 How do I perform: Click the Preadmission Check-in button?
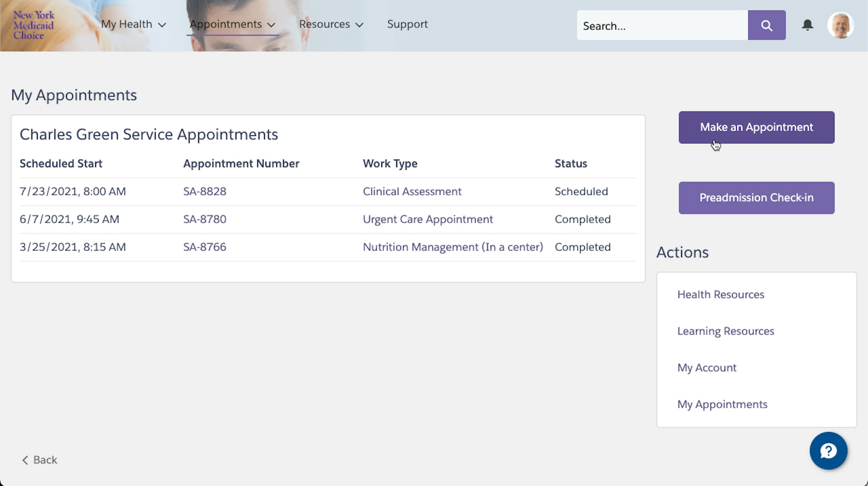pyautogui.click(x=756, y=198)
